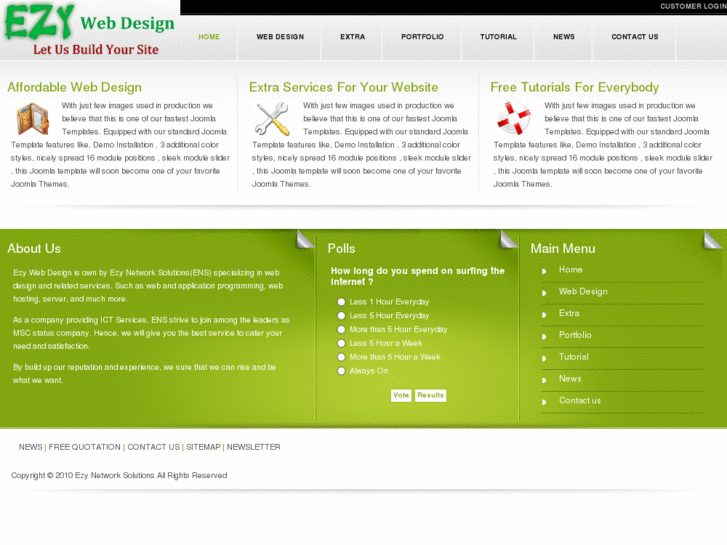Click News in the Main Menu list
The width and height of the screenshot is (727, 545).
coord(570,379)
